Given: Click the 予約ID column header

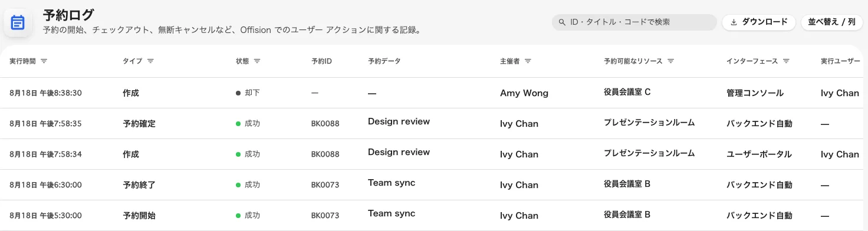Looking at the screenshot, I should [x=321, y=61].
